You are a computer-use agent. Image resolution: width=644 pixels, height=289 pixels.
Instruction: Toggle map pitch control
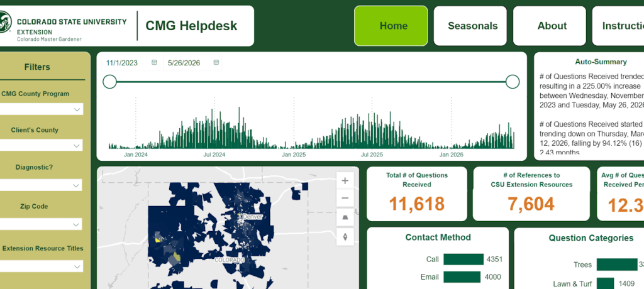[345, 217]
